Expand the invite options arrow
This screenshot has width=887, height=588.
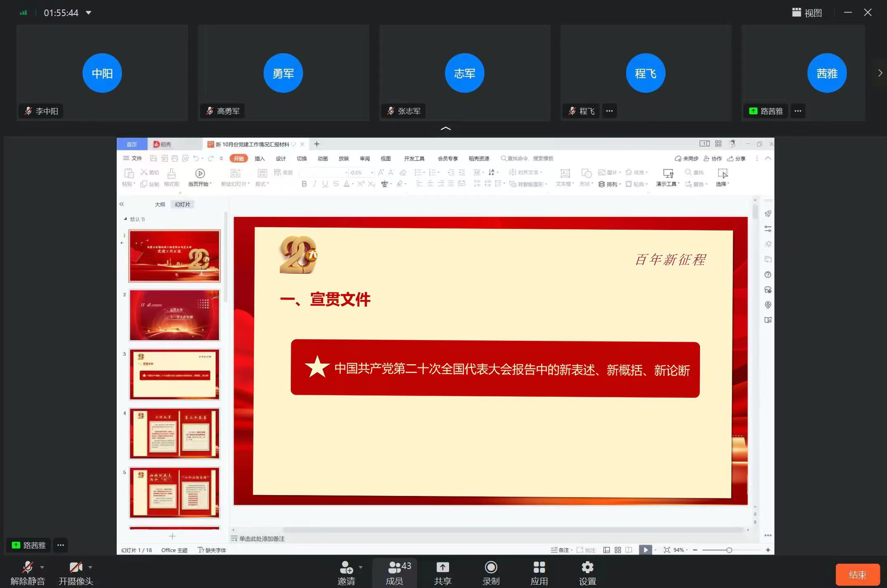tap(360, 567)
